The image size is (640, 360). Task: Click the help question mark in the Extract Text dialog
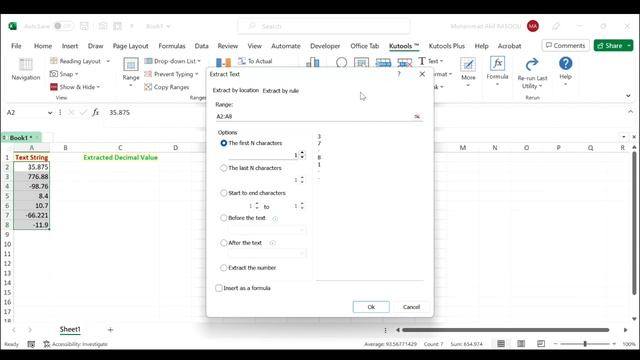[399, 74]
